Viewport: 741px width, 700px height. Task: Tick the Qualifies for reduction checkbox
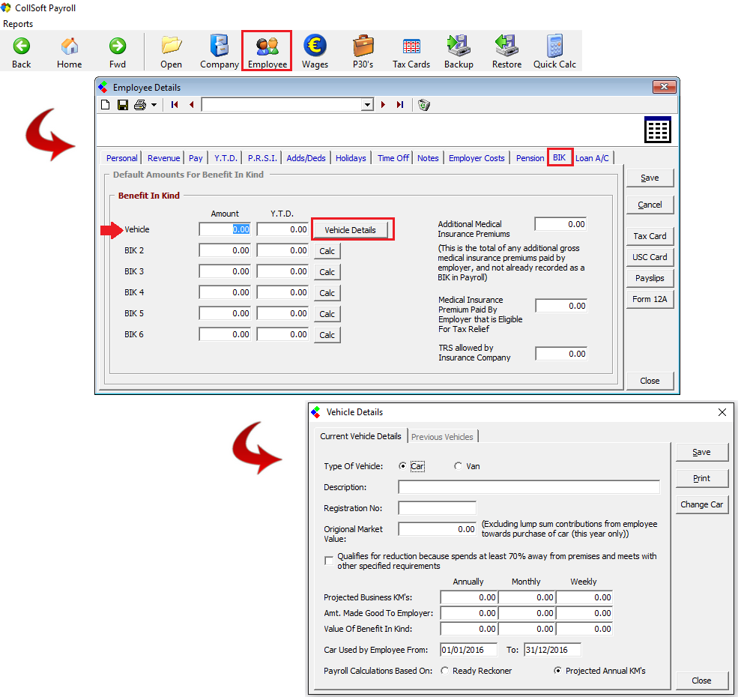pyautogui.click(x=329, y=561)
